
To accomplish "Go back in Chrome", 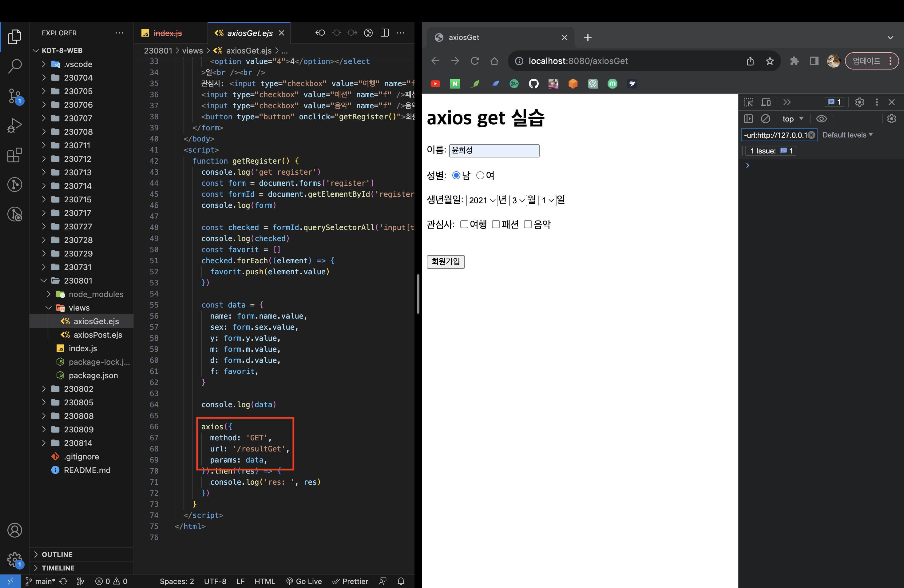I will tap(435, 61).
